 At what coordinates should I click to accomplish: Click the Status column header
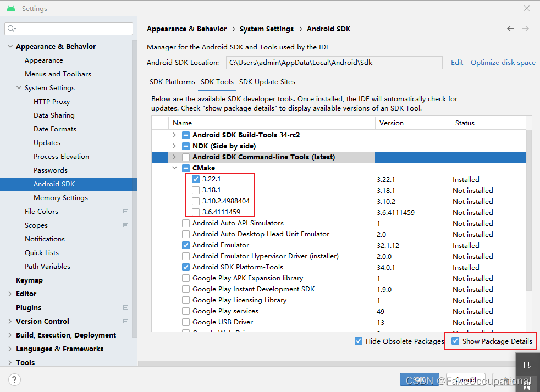coord(489,123)
